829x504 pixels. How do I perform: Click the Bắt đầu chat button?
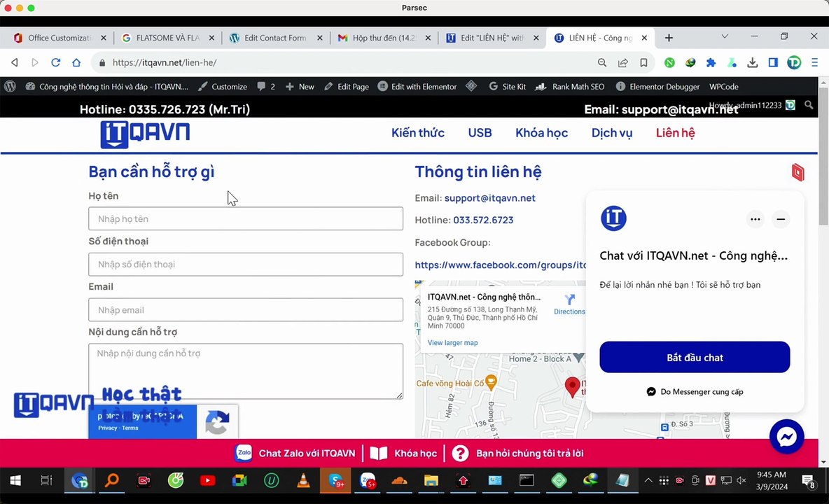695,357
